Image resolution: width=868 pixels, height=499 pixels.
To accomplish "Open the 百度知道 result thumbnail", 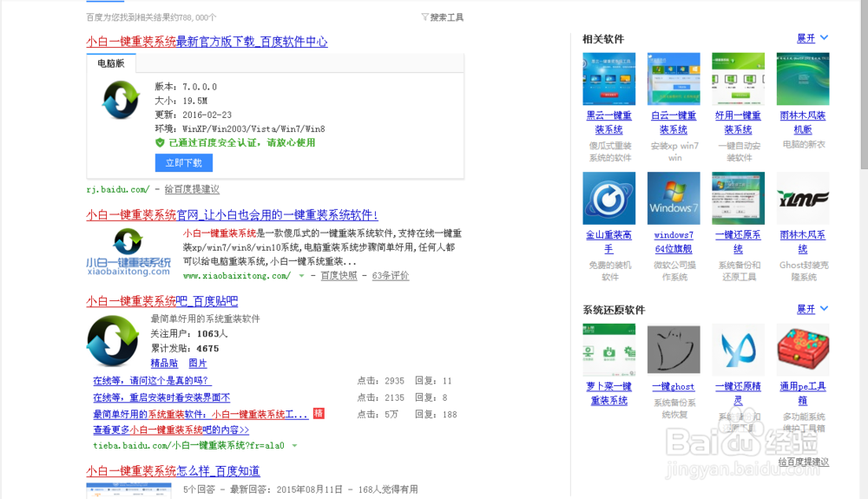I will point(128,490).
